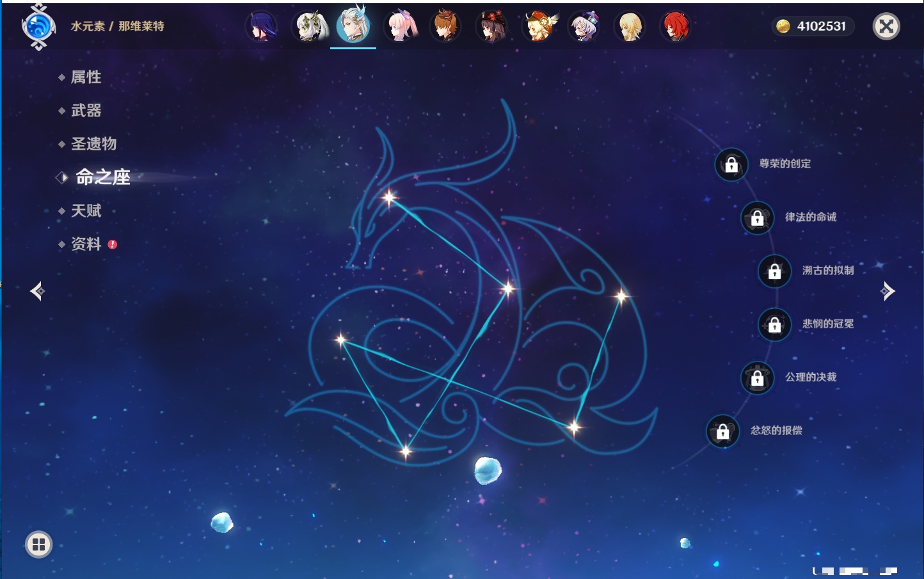Open the 属性 attributes menu
This screenshot has height=579, width=924.
[x=86, y=77]
